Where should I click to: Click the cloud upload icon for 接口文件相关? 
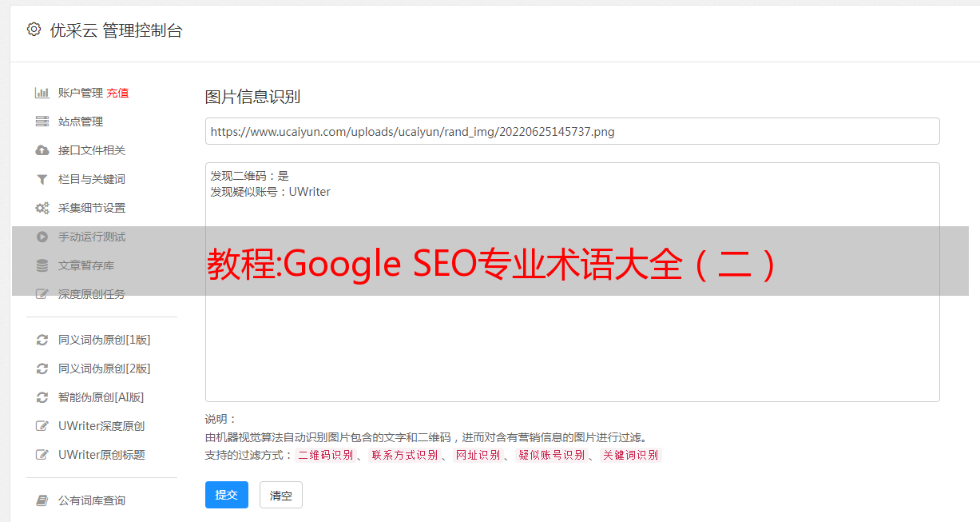click(42, 150)
